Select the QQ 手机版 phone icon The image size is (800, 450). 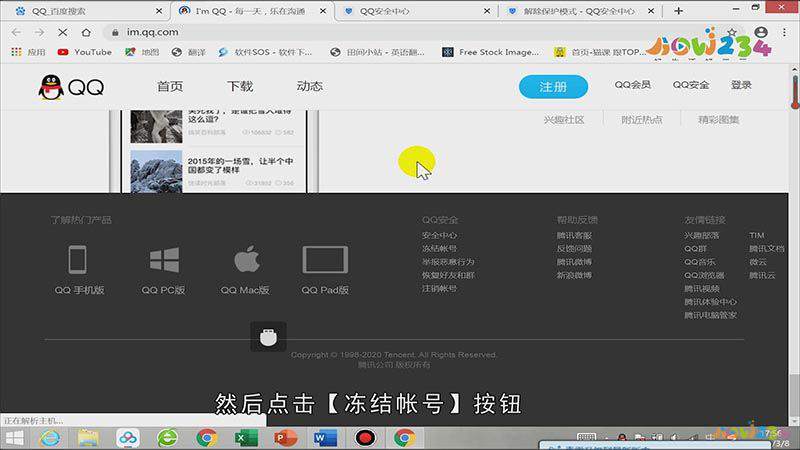tap(78, 259)
